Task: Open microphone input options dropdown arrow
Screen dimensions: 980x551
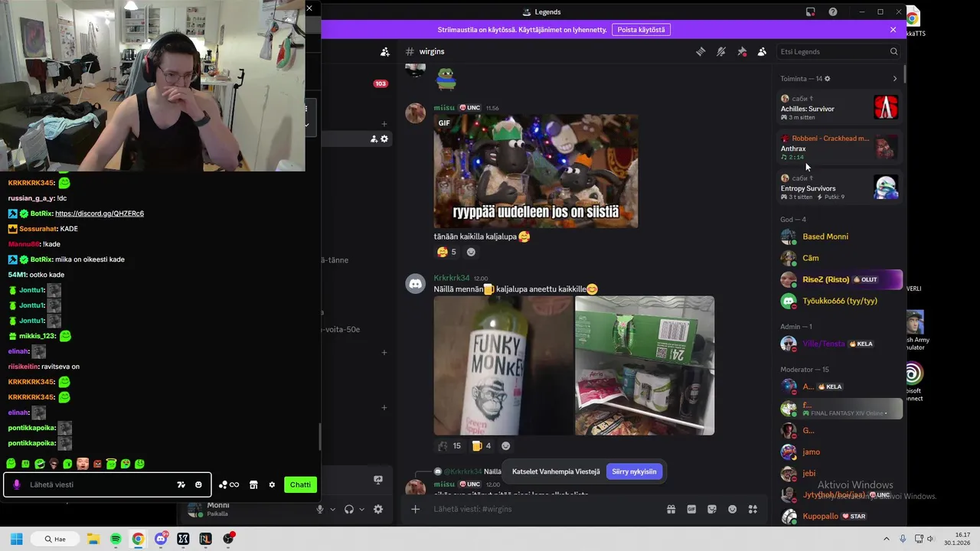Action: [332, 510]
